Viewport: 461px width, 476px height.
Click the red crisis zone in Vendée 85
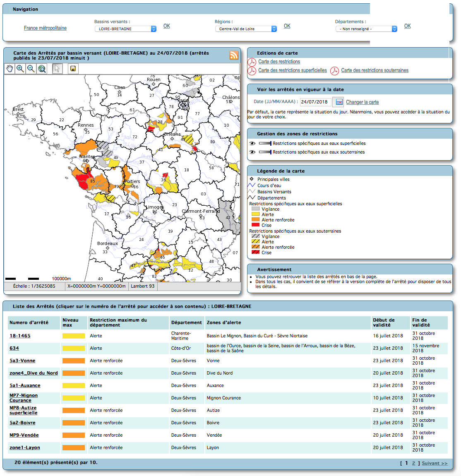click(x=82, y=181)
